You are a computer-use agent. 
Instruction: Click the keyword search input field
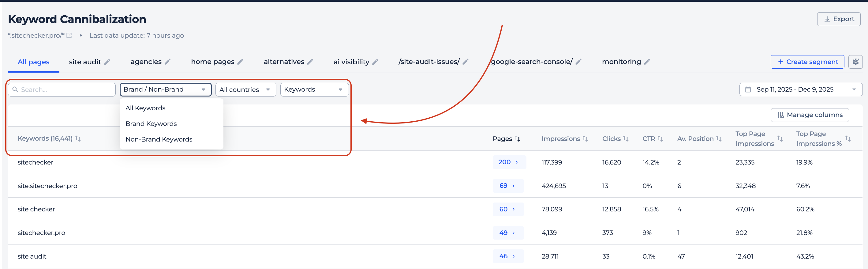(62, 90)
